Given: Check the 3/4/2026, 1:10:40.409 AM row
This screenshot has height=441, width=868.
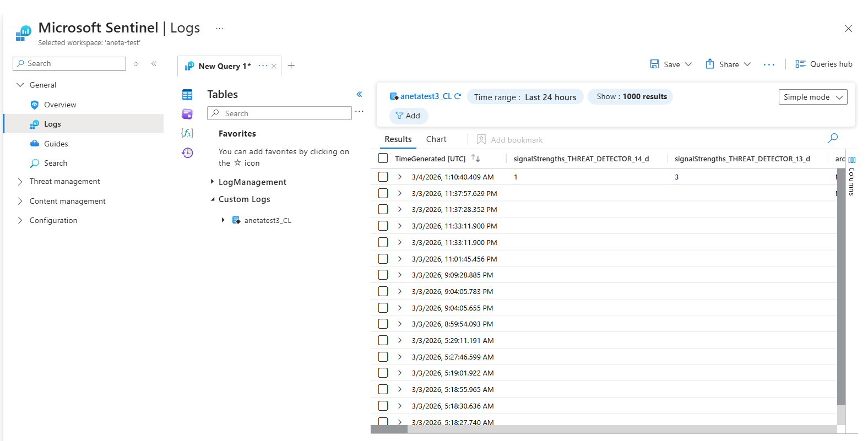Looking at the screenshot, I should (383, 177).
